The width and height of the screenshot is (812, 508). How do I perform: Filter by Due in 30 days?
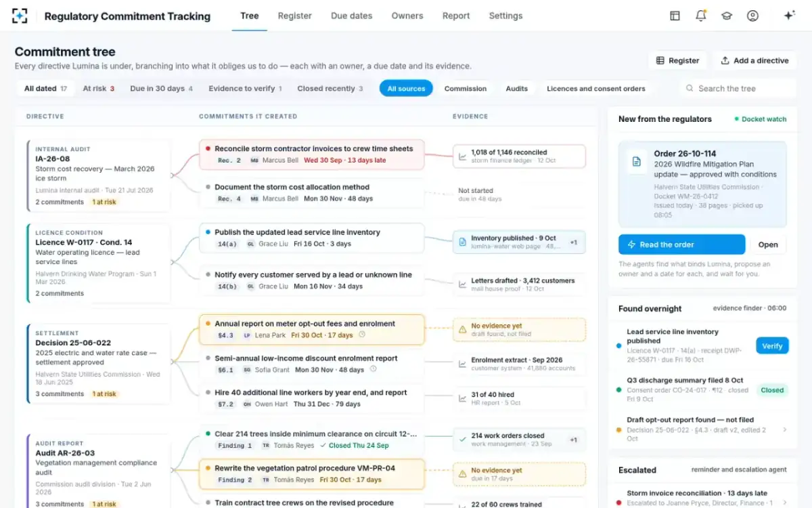tap(161, 88)
